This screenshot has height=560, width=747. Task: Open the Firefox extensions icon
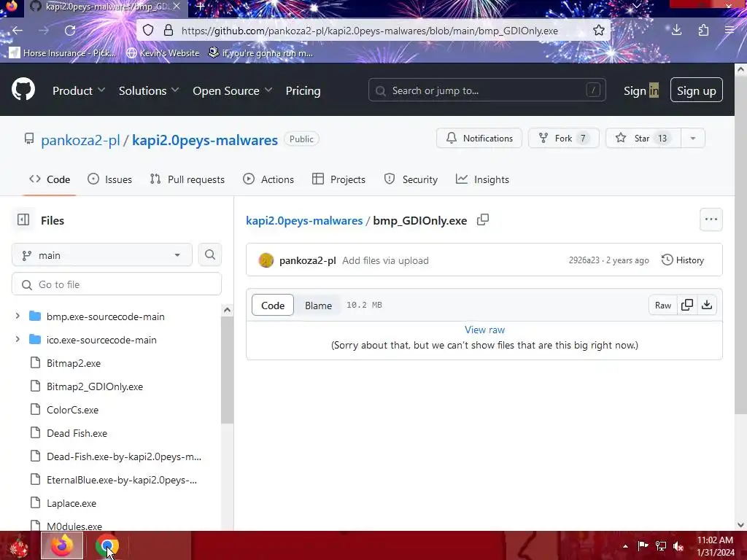point(703,31)
